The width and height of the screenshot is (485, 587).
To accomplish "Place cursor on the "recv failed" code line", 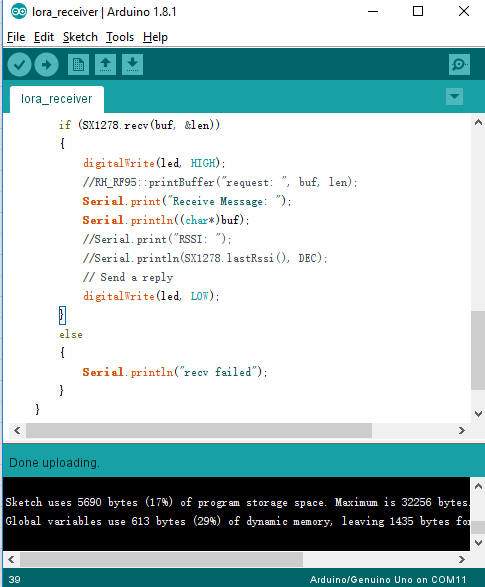I will tap(175, 372).
